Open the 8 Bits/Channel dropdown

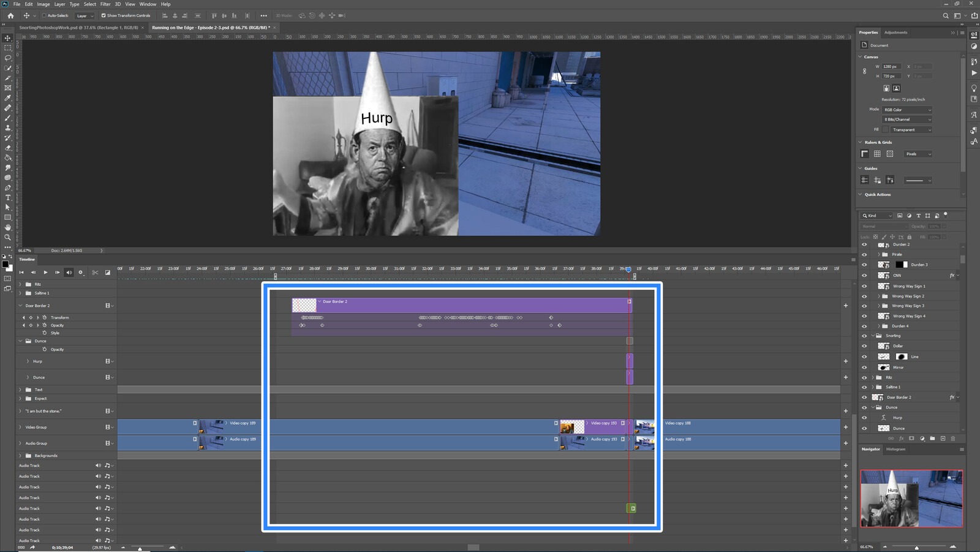click(x=907, y=119)
